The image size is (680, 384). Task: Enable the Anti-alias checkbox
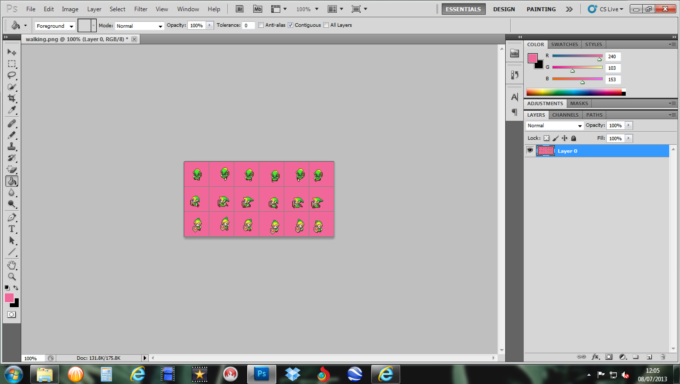pyautogui.click(x=261, y=25)
